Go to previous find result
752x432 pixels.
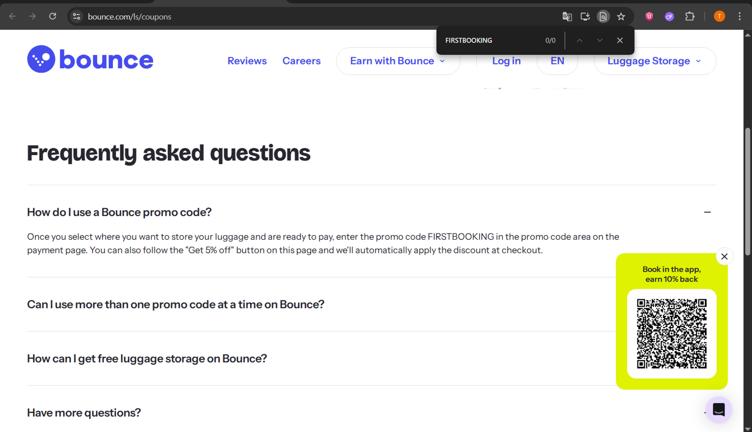[579, 41]
